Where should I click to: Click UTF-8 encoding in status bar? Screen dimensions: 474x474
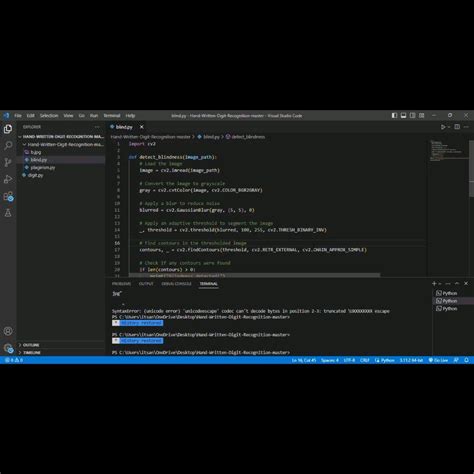[349, 360]
